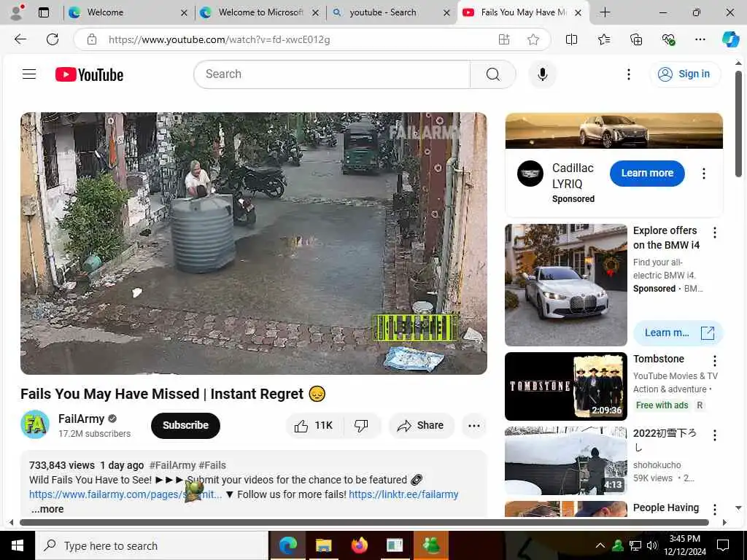Open volume control in system tray
This screenshot has width=747, height=560.
click(652, 545)
